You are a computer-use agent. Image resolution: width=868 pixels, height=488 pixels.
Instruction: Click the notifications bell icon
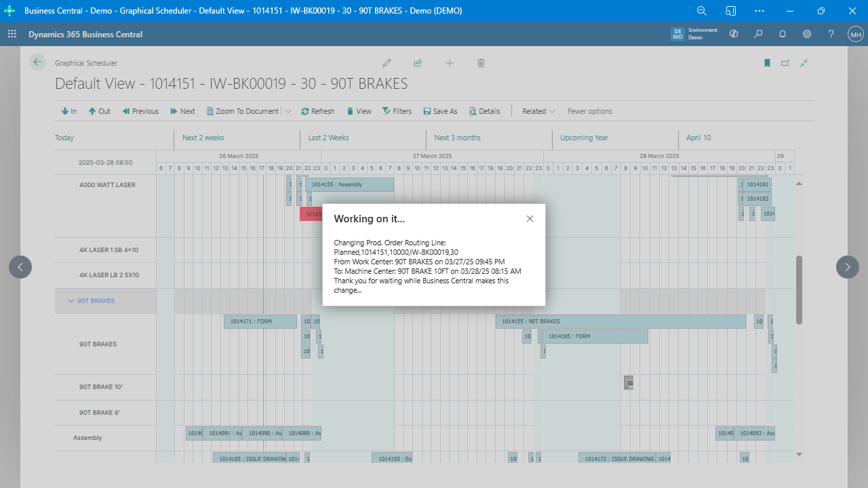point(783,34)
